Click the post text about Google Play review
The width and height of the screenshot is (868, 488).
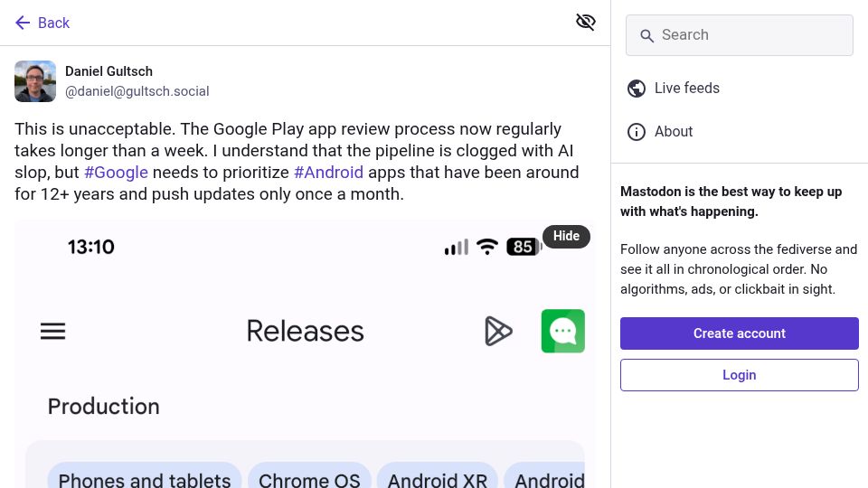point(297,162)
